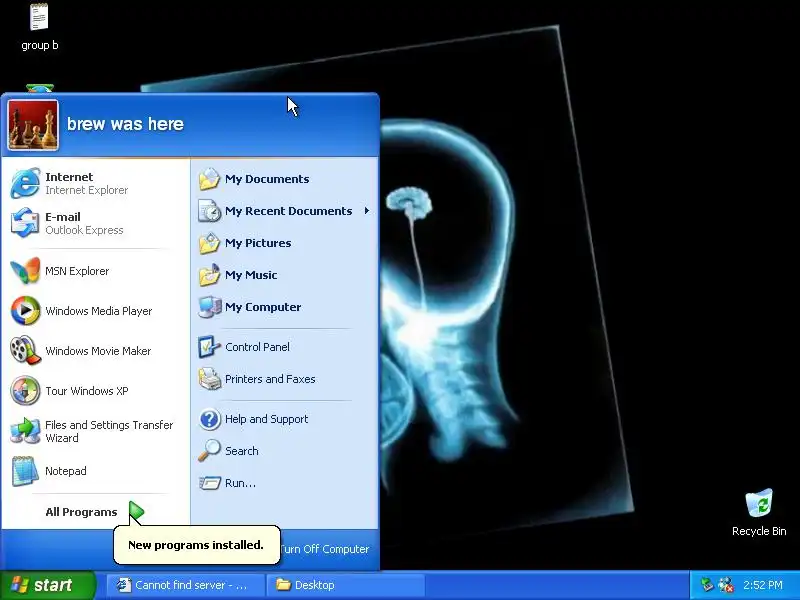
Task: Click the Printers and Faxes label text
Action: (270, 379)
